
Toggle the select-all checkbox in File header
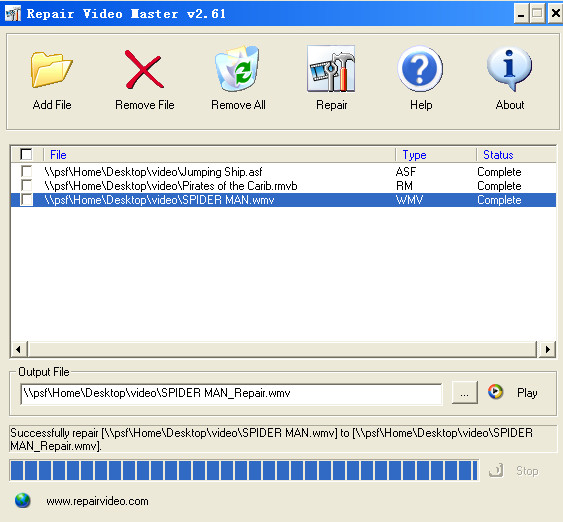point(26,154)
